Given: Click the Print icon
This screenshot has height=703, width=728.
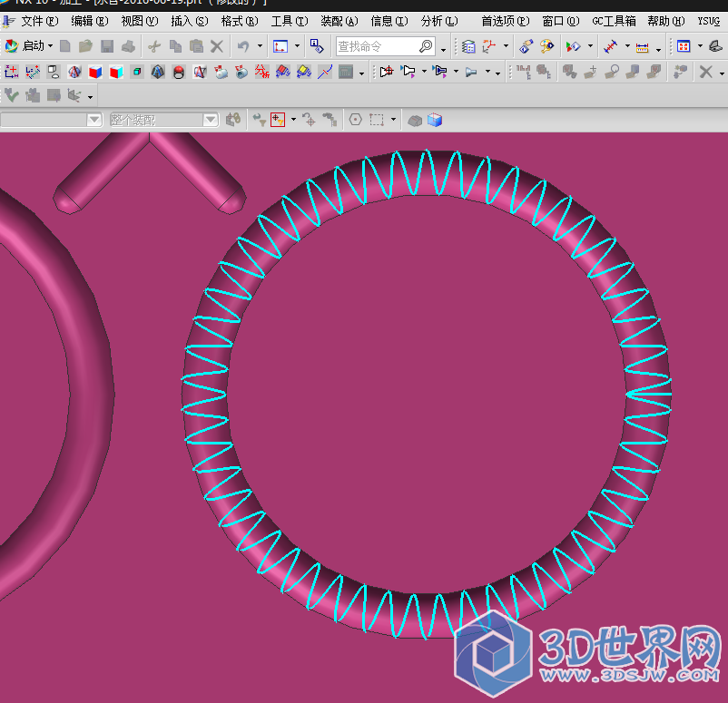Looking at the screenshot, I should point(128,46).
